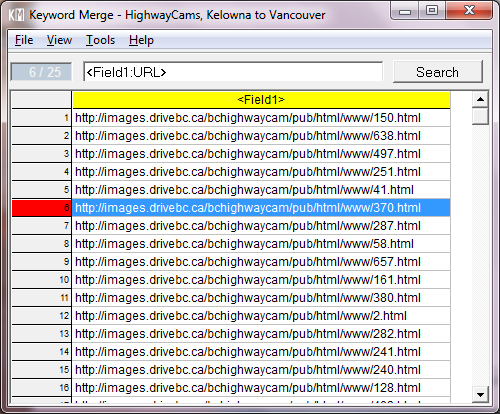Click row header number 10

[42, 280]
